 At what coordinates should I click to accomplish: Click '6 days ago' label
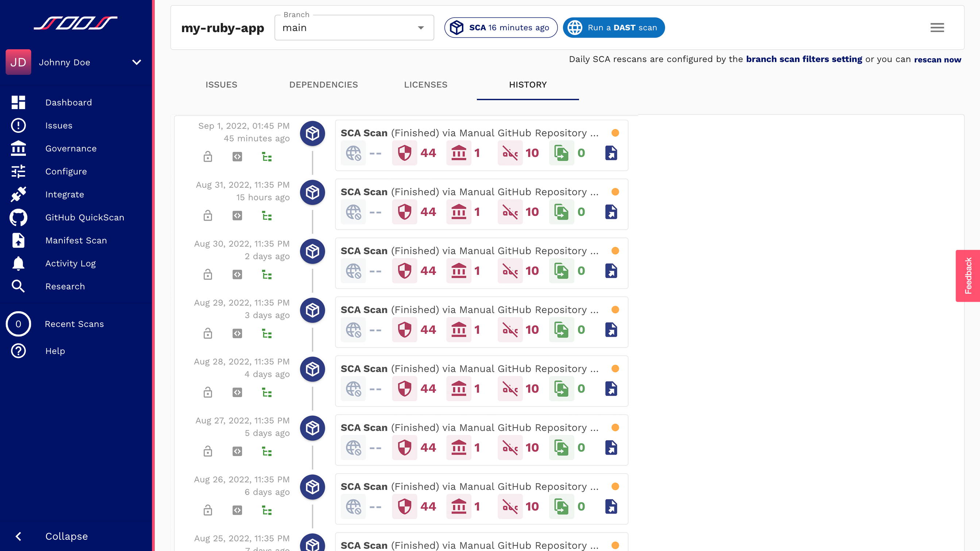267,492
